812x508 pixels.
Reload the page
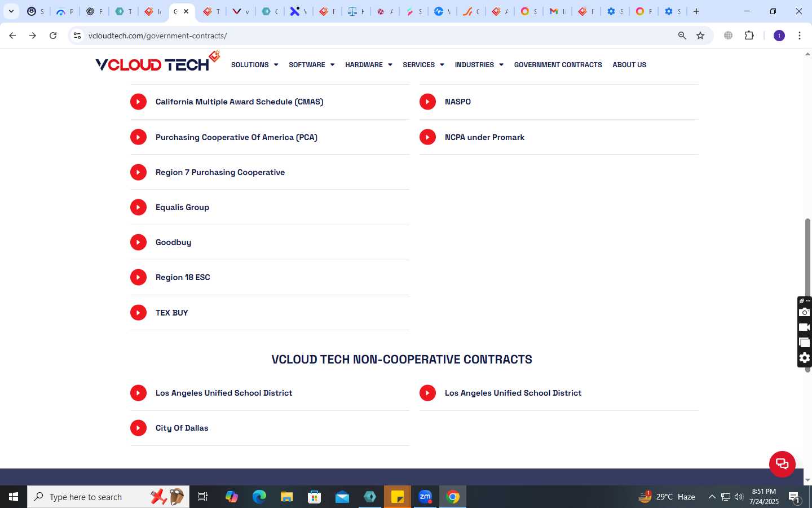pos(53,36)
